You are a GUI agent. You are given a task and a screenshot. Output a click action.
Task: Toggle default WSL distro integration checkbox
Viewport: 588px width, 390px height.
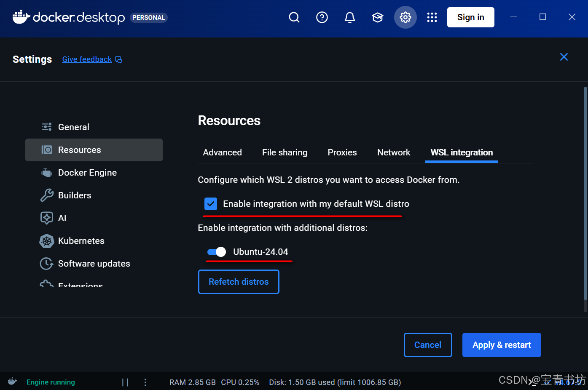pyautogui.click(x=211, y=204)
